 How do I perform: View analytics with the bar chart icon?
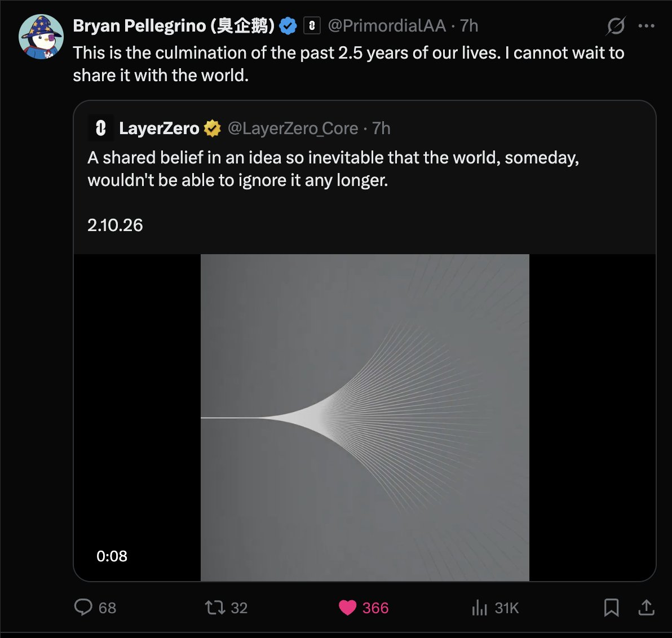(480, 608)
